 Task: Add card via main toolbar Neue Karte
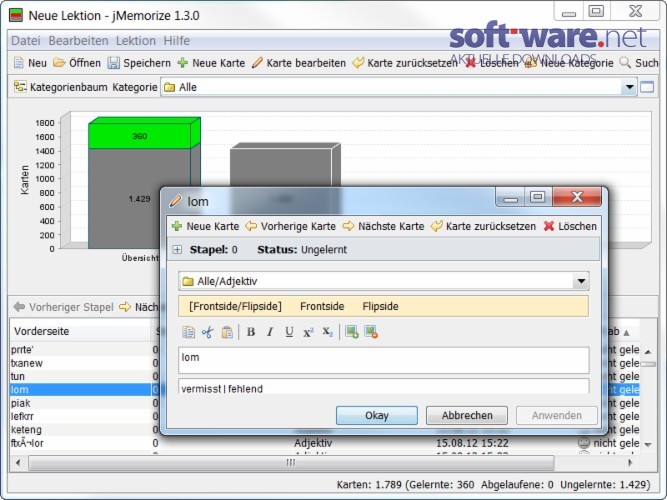pos(211,63)
